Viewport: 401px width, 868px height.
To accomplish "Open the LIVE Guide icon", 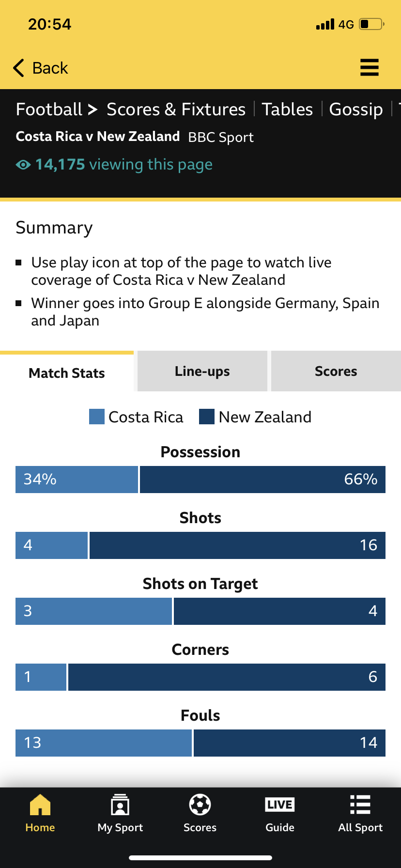I will (280, 805).
